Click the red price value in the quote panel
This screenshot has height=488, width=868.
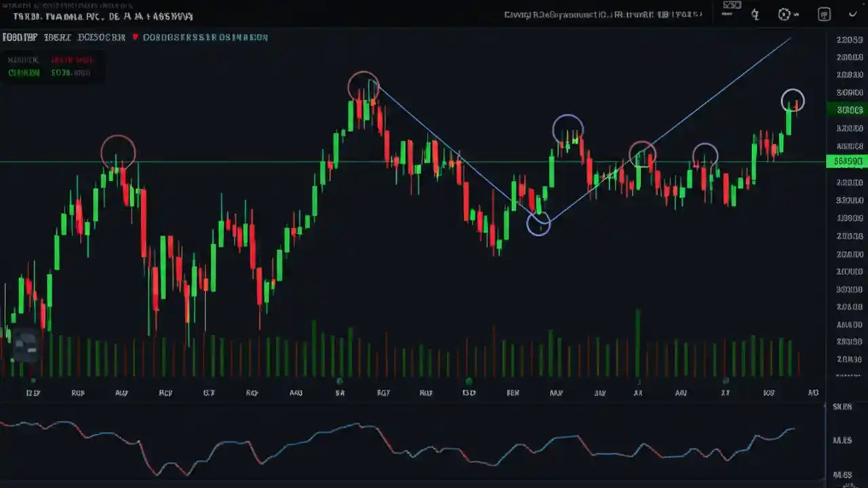coord(72,60)
